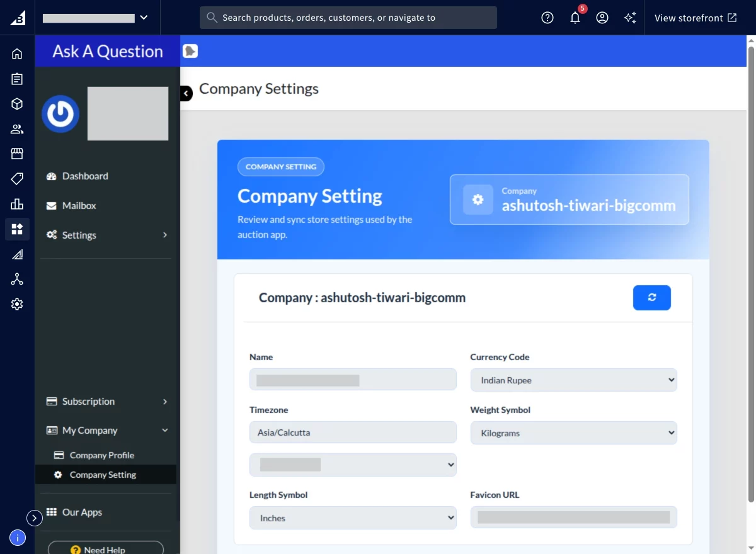Click the Favicon URL field
The image size is (756, 554).
coord(574,518)
